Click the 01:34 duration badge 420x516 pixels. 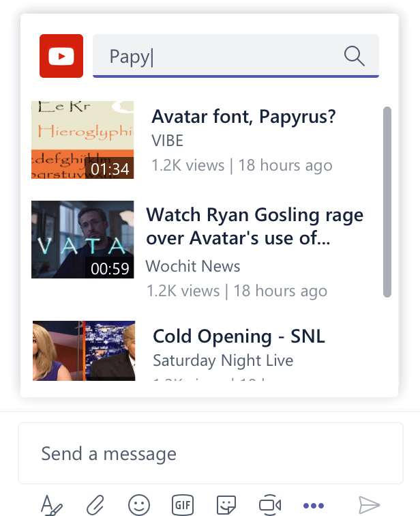(110, 169)
